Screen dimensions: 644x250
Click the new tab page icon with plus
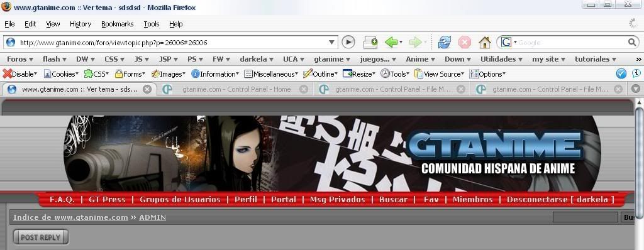point(370,42)
